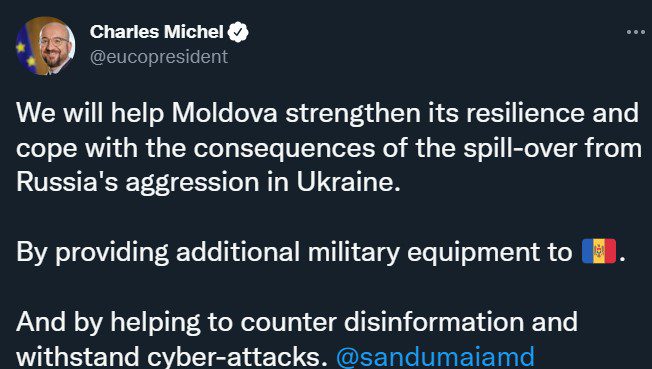Screen dimensions: 652x369
Task: Click the Charles Michel display name
Action: click(157, 32)
